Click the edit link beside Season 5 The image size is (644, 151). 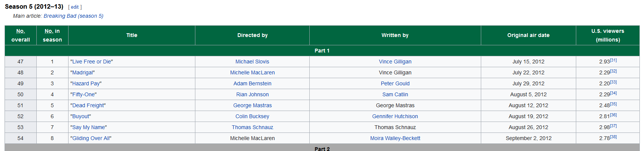pos(75,7)
